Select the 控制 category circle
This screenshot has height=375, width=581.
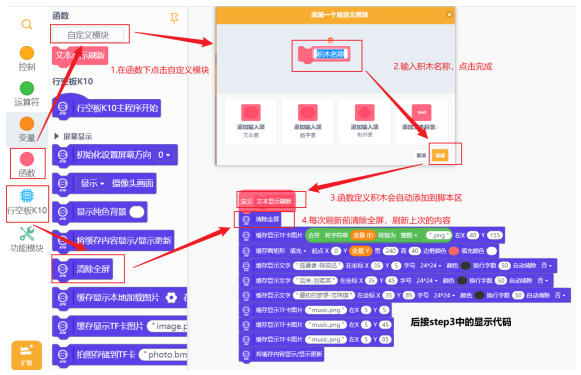tap(27, 53)
